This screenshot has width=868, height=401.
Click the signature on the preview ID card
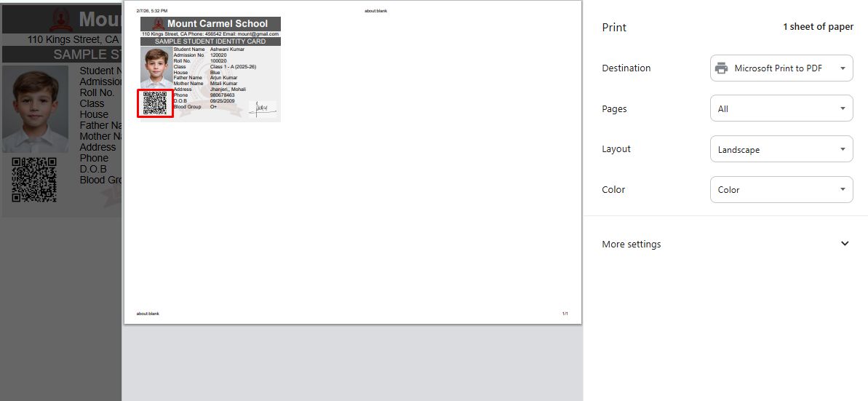coord(263,109)
